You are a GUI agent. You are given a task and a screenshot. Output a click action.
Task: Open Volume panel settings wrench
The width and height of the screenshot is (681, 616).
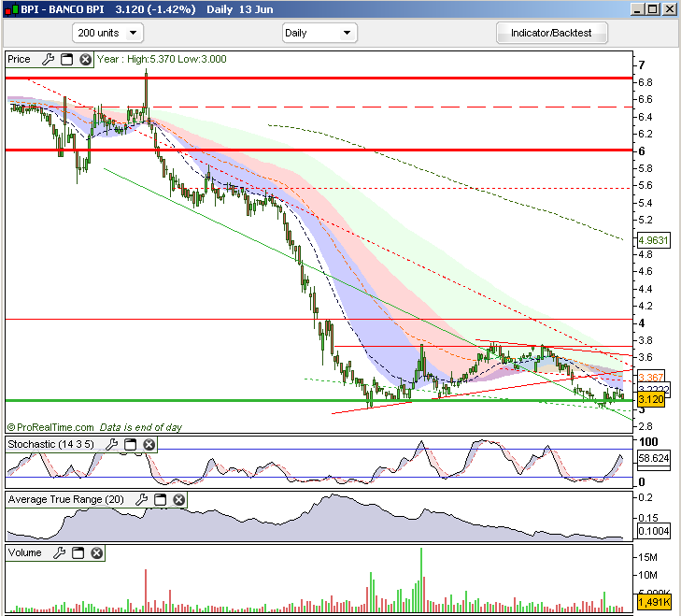tap(60, 553)
